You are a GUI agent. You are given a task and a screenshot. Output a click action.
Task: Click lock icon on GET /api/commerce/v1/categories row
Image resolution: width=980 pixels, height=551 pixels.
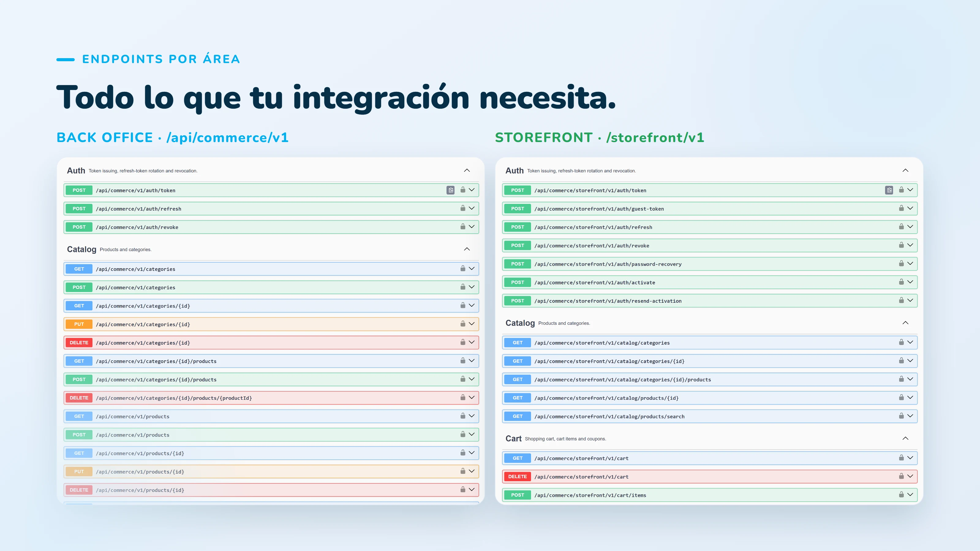(463, 268)
